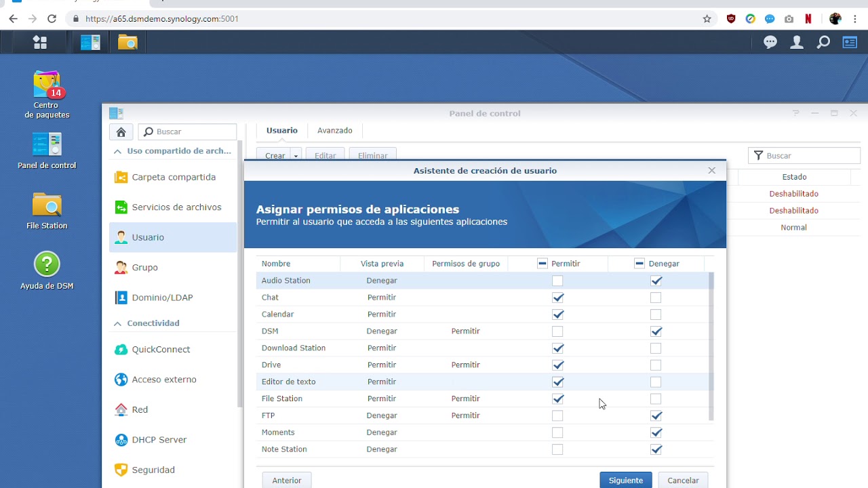Click Editar button
Screen dimensions: 868x488
pos(325,156)
